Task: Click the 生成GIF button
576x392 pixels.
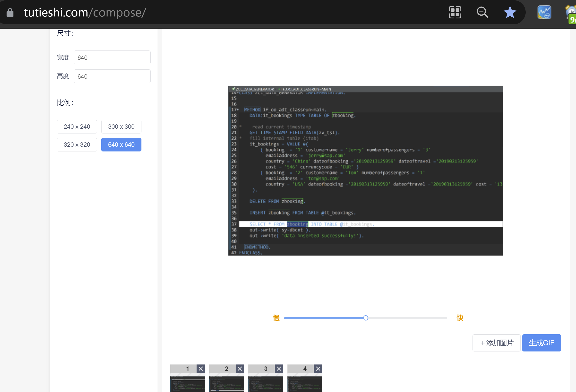Action: [541, 343]
